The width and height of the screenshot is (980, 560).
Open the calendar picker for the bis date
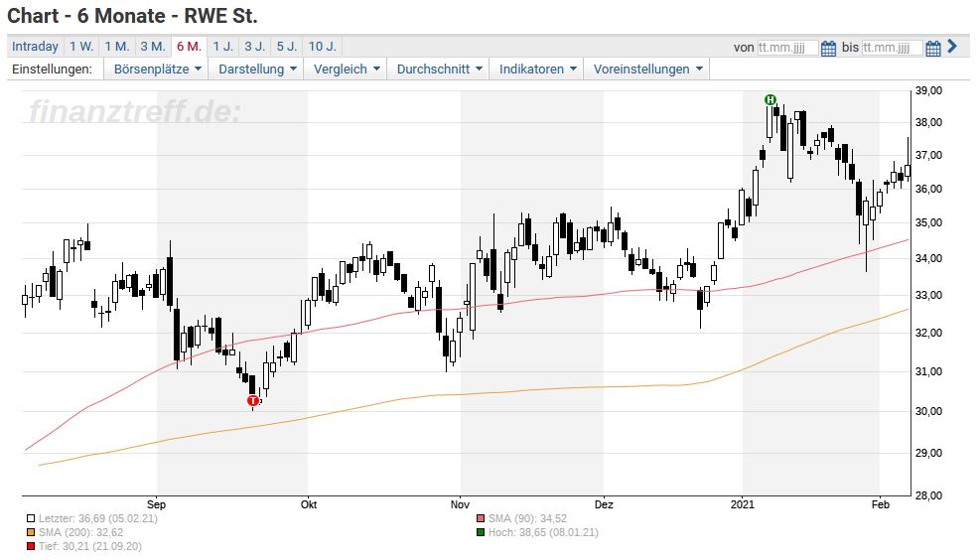[x=933, y=48]
